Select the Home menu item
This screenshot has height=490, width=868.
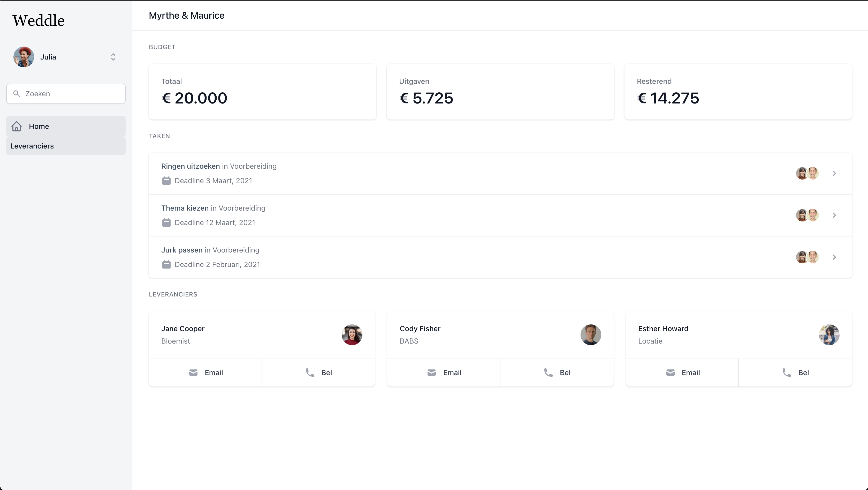pos(39,126)
